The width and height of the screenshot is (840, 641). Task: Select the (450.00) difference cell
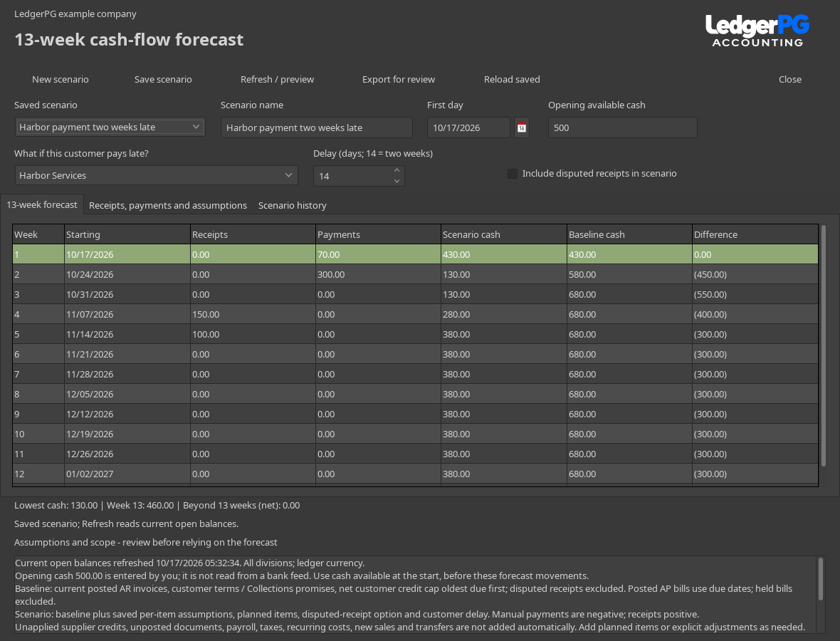tap(755, 274)
